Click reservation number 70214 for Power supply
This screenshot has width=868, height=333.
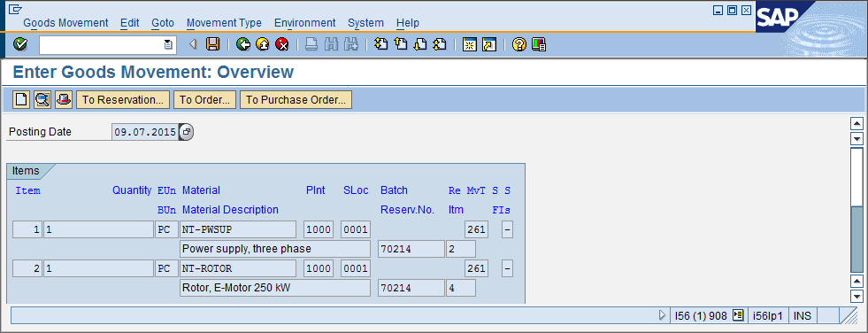[x=411, y=249]
